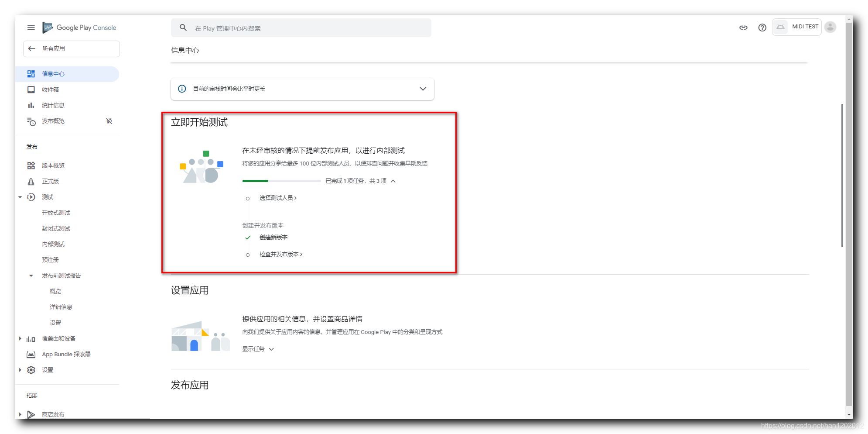Click the copy link icon in the top bar
Screen dimensions: 868x434
click(x=743, y=27)
